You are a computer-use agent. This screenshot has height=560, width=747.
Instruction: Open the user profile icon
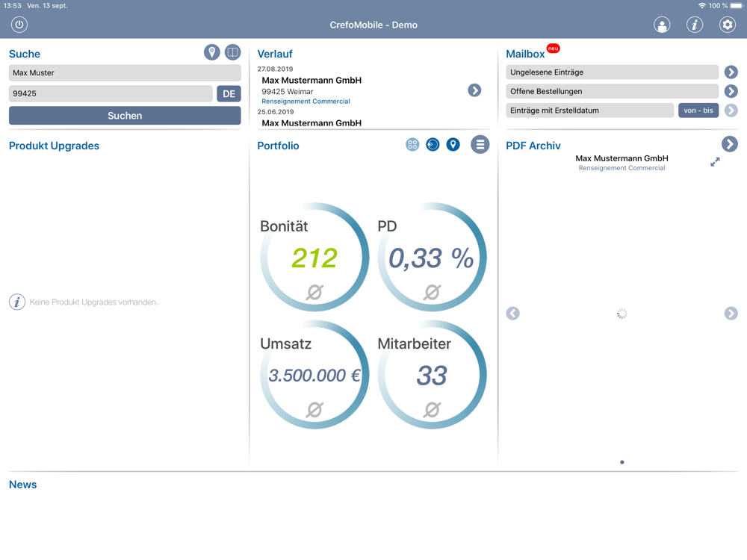click(x=662, y=25)
